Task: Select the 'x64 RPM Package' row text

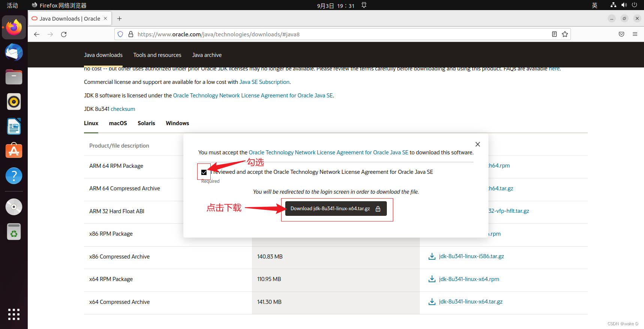Action: point(111,279)
